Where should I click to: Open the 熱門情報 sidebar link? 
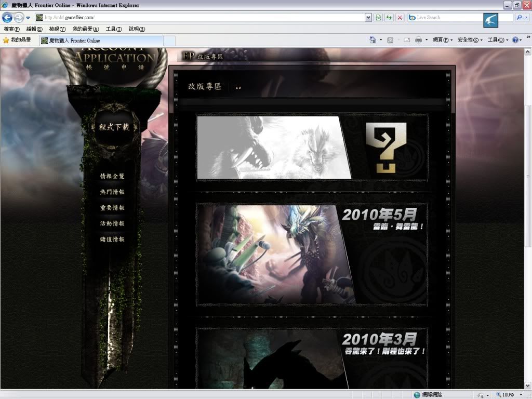pyautogui.click(x=112, y=192)
